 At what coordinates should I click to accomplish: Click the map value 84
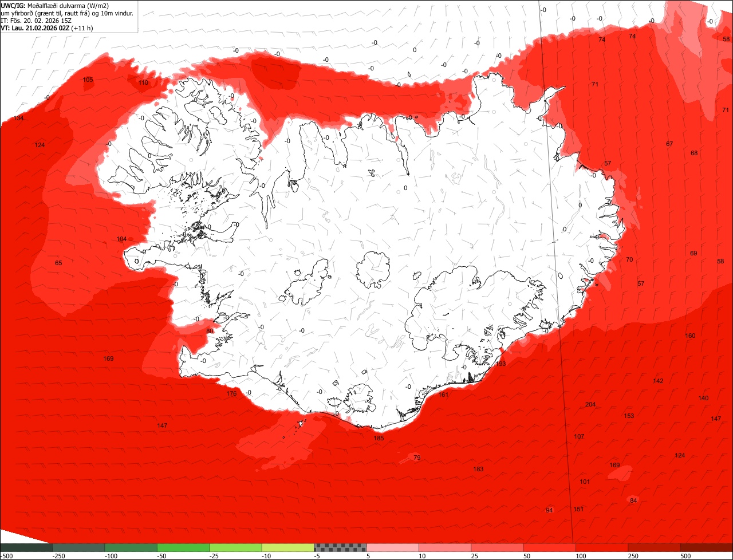coord(633,500)
